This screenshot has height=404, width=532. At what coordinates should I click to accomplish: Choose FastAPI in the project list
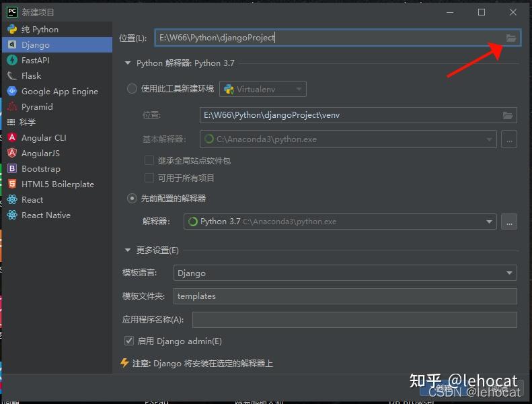pos(57,61)
